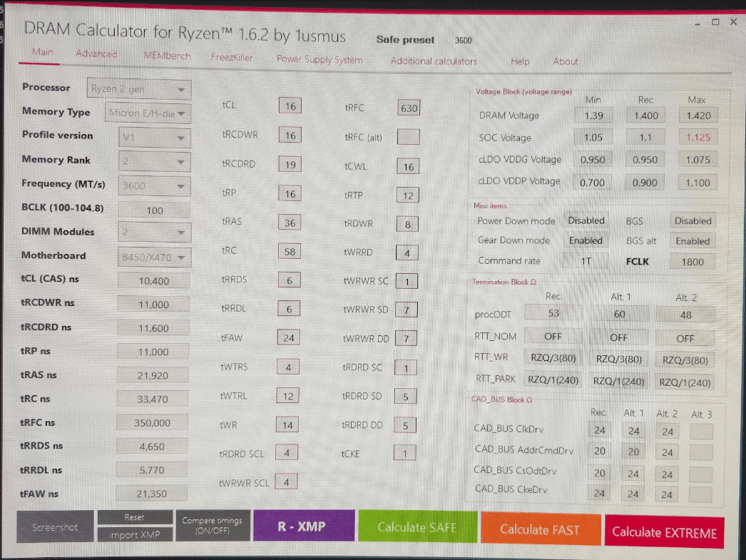Screen dimensions: 746x560
Task: Click the empty tRFC (alt) box
Action: tap(408, 137)
